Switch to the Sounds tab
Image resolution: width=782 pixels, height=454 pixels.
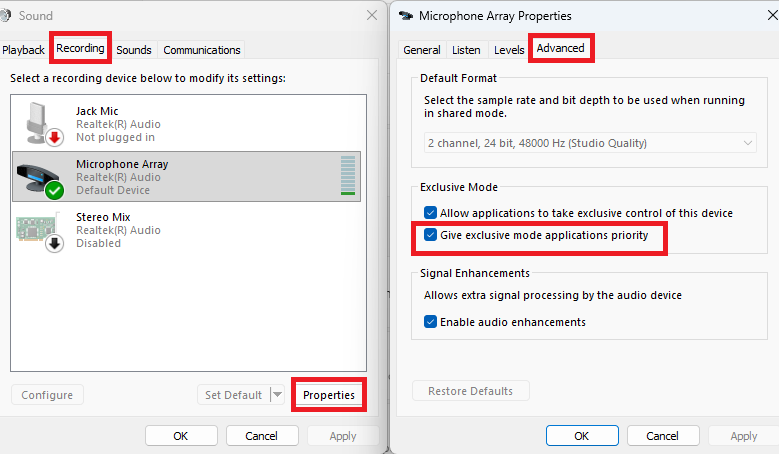(x=134, y=50)
